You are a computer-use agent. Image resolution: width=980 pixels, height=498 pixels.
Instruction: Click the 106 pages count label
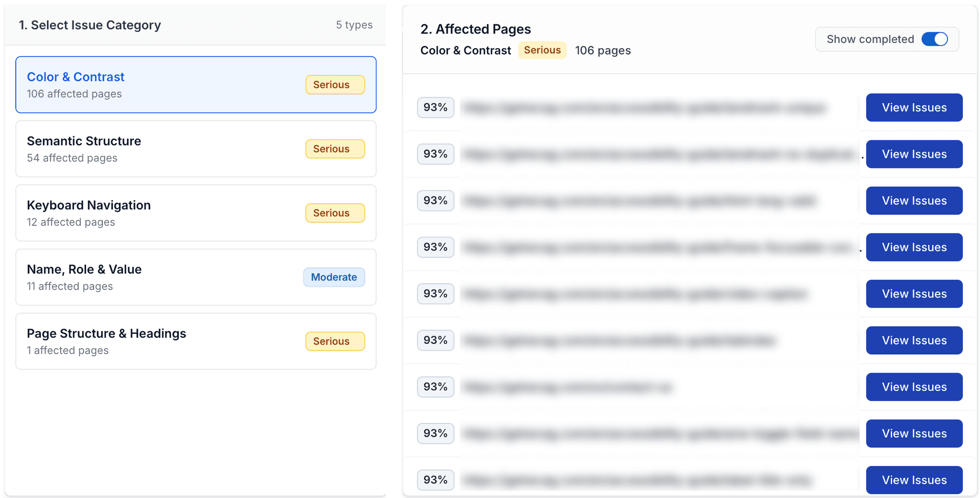pos(602,50)
